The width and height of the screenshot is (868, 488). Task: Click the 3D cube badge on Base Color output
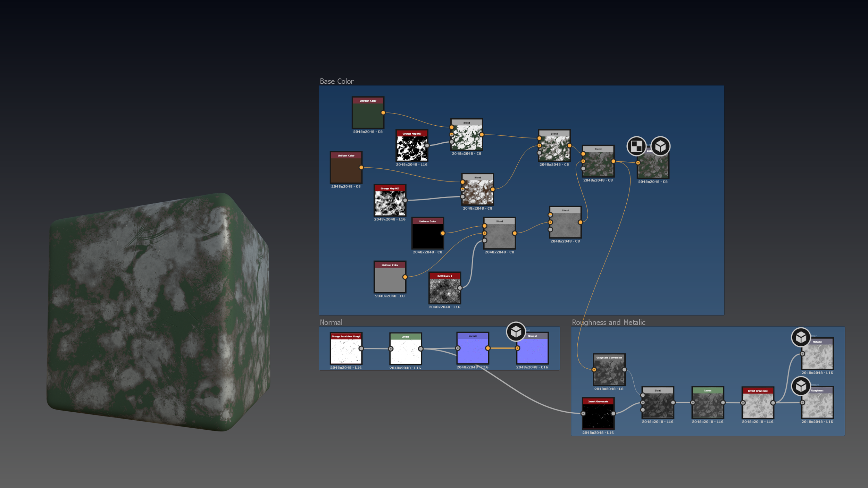point(660,146)
